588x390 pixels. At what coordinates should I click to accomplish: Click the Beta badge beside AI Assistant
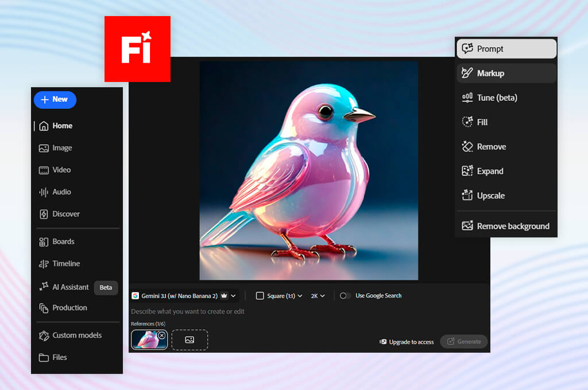point(106,287)
